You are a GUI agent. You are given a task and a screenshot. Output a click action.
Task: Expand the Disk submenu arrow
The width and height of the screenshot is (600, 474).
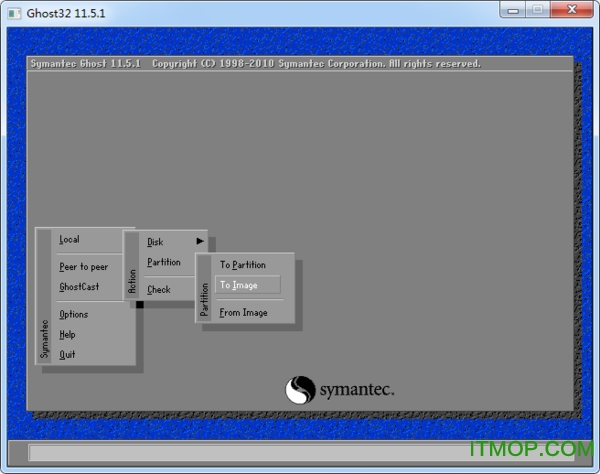(199, 242)
